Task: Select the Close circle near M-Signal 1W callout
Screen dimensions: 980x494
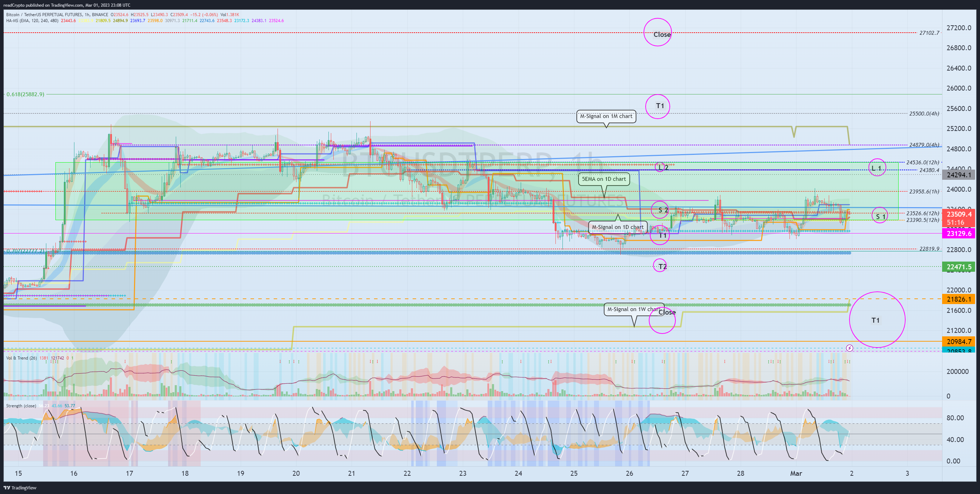Action: tap(662, 320)
